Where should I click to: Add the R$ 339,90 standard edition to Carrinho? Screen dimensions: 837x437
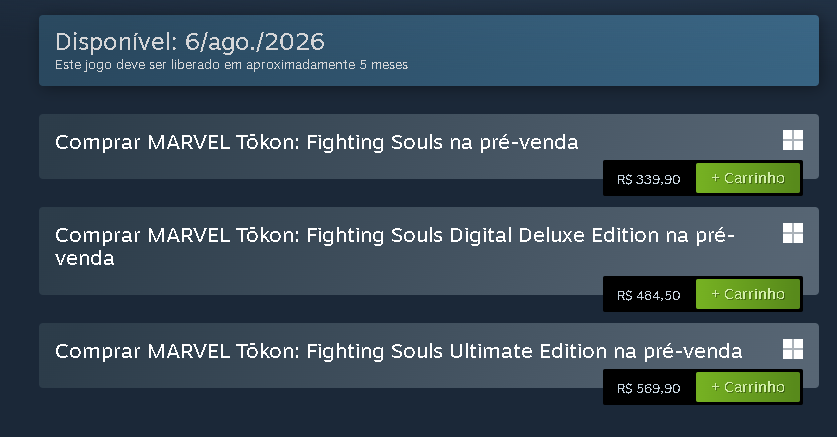[748, 178]
